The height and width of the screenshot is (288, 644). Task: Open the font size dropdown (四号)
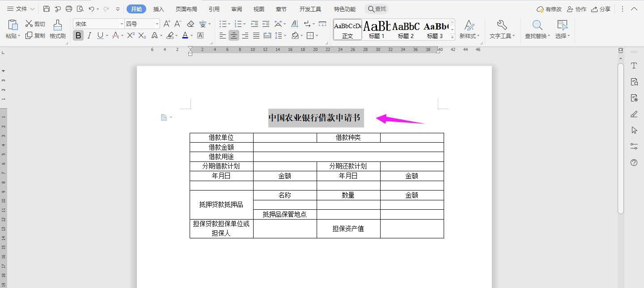tap(157, 24)
